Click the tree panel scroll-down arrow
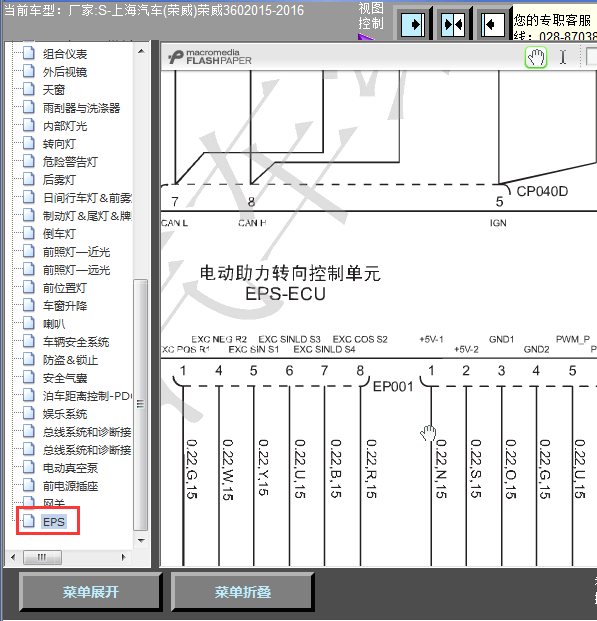This screenshot has height=621, width=597. tap(141, 541)
